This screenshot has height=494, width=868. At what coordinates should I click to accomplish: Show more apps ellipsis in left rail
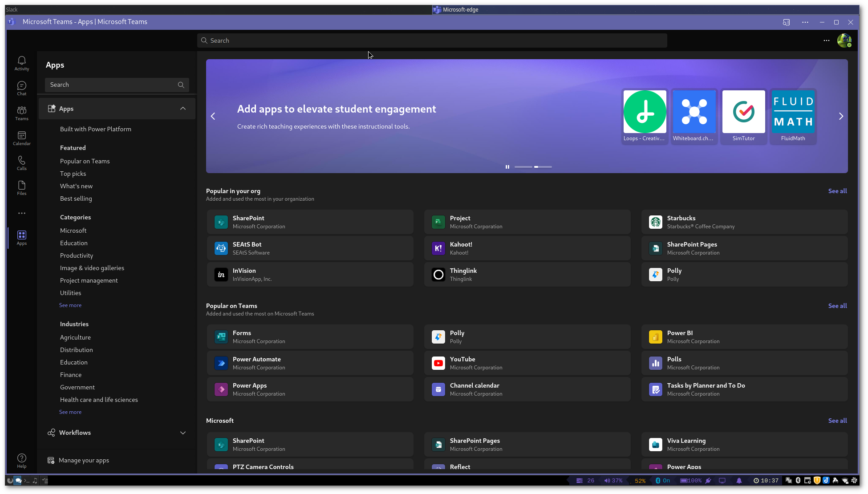(x=21, y=213)
